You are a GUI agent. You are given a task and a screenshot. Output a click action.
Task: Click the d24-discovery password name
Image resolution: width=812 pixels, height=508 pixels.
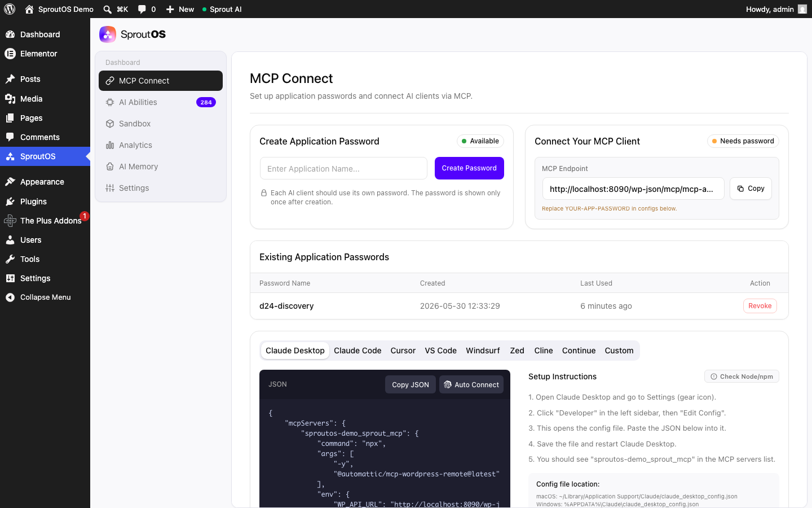point(286,306)
